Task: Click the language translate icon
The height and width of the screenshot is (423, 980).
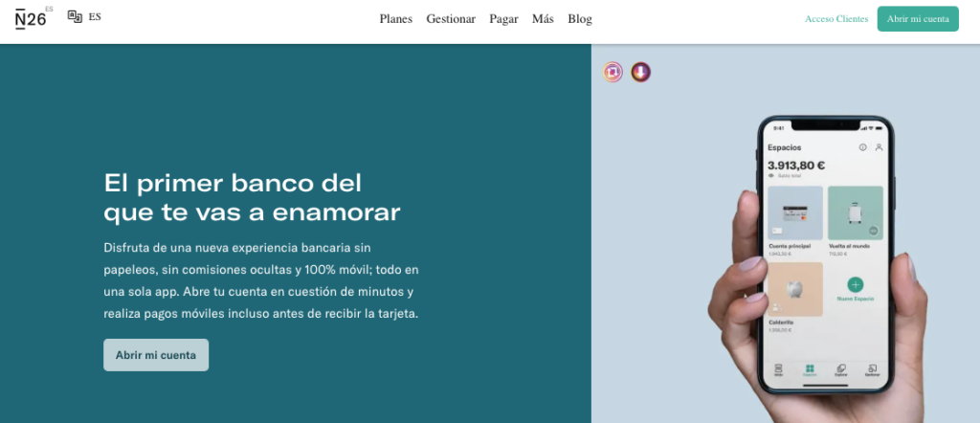Action: click(x=75, y=17)
